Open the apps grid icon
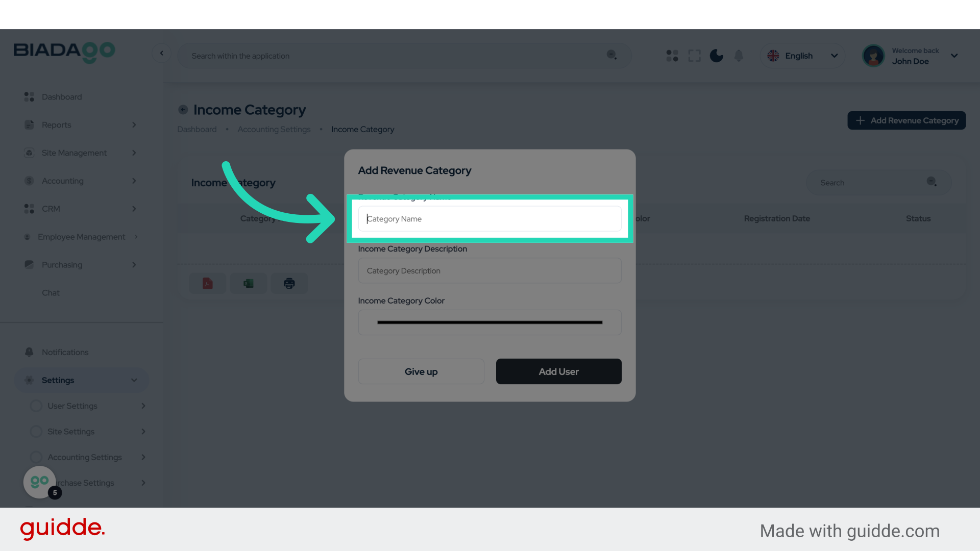Image resolution: width=980 pixels, height=551 pixels. pyautogui.click(x=672, y=56)
